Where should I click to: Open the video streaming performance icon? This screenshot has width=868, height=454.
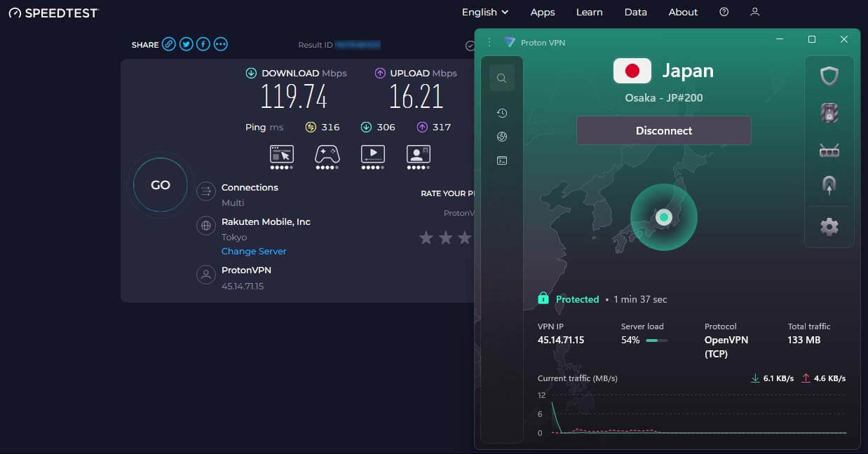[372, 156]
